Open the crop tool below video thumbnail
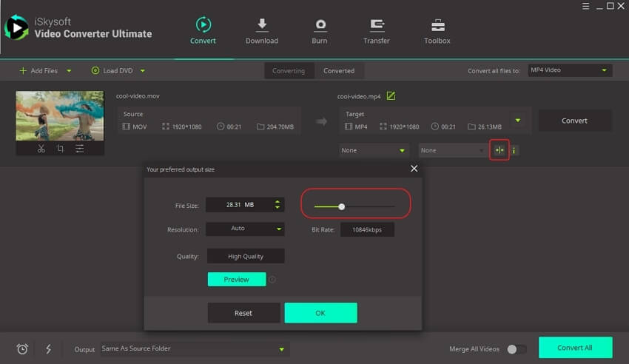Image resolution: width=629 pixels, height=364 pixels. pos(60,149)
